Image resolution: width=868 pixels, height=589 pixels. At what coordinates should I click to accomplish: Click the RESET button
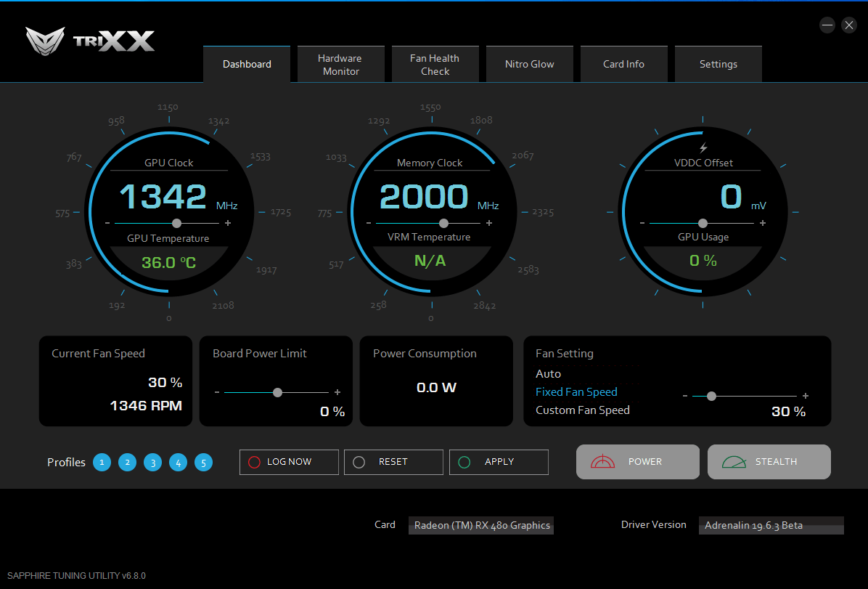[x=393, y=462]
